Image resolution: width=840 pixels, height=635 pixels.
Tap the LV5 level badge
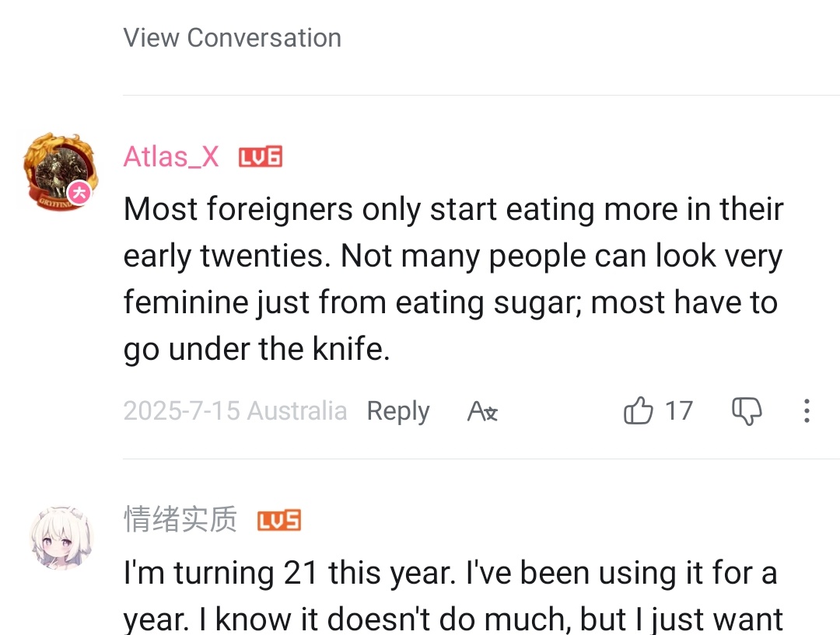pos(279,520)
